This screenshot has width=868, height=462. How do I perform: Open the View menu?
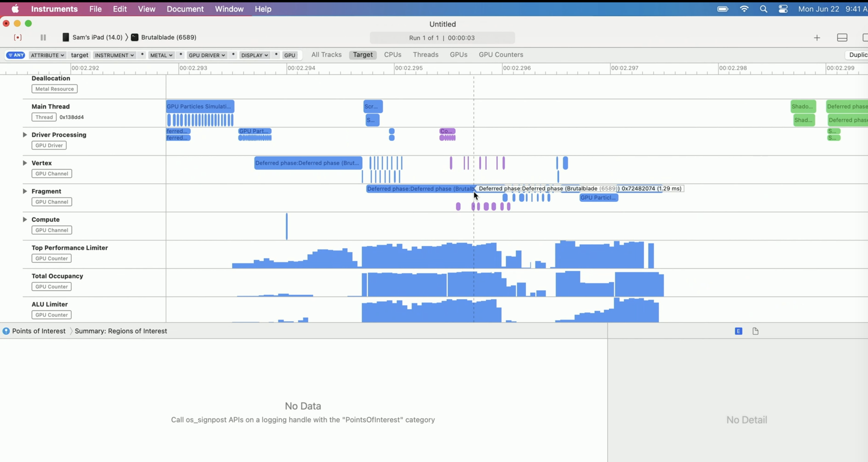click(x=147, y=9)
